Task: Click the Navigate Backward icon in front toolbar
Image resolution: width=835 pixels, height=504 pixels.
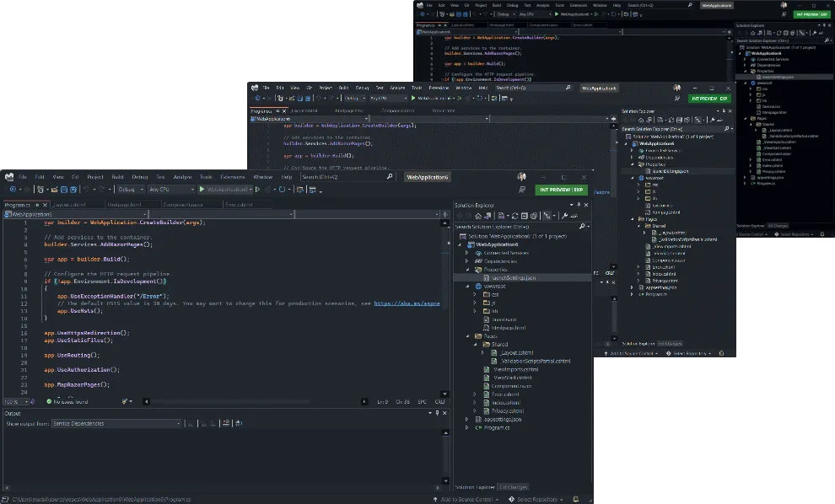Action: coord(13,190)
